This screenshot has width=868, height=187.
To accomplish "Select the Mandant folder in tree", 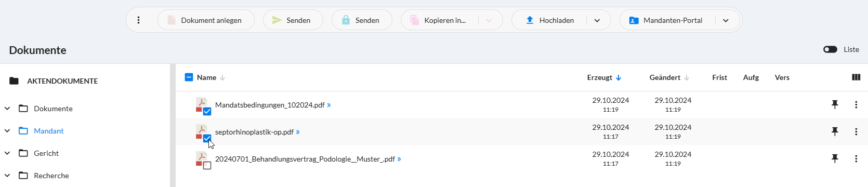I will pos(48,131).
